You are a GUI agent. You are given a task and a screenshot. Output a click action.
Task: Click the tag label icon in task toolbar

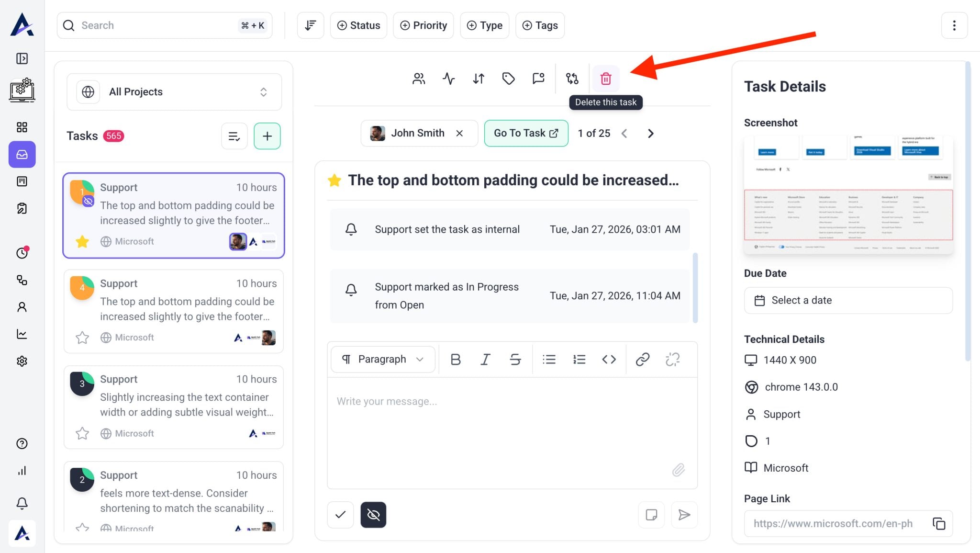pyautogui.click(x=508, y=79)
